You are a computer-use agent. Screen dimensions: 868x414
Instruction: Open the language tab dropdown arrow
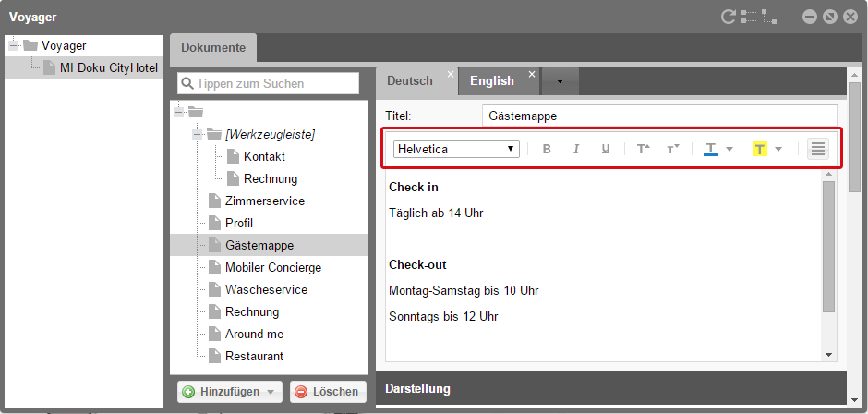tap(560, 81)
